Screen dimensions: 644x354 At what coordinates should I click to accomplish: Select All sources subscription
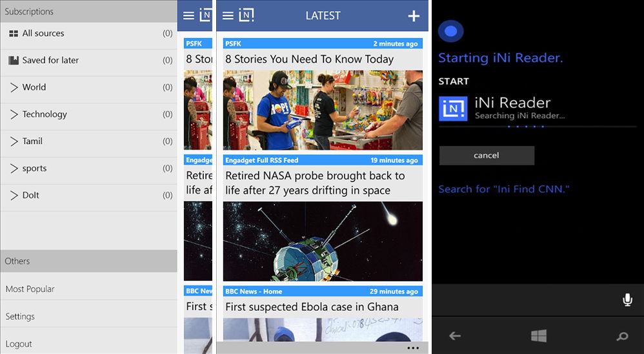coord(88,34)
